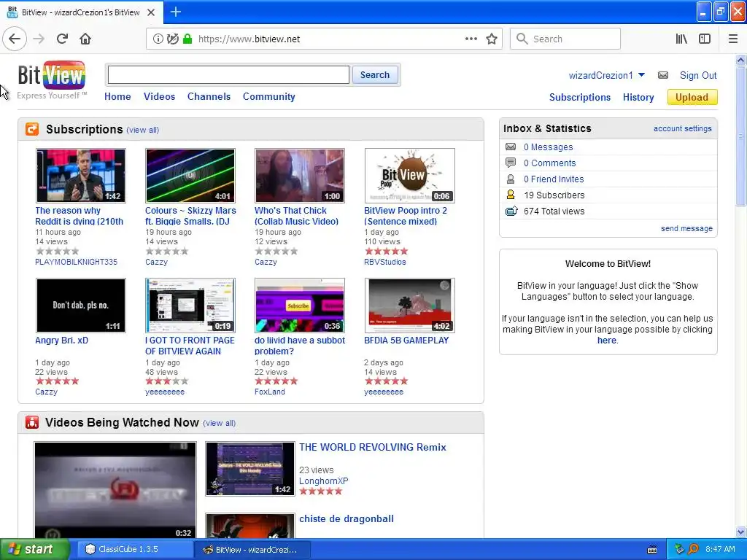Screen dimensions: 747x560
Task: Open the Home navigation tab
Action: click(117, 96)
